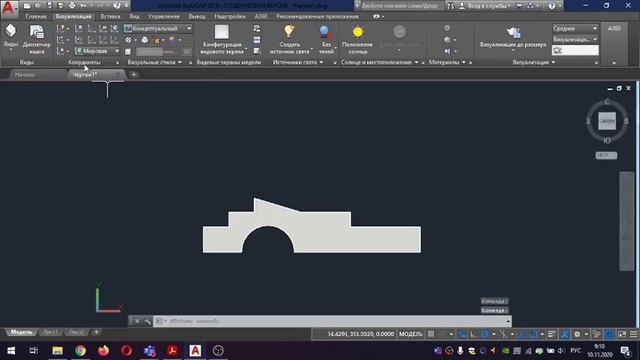Toggle ortho mode in status bar
Screen dimensions: 640x360
click(x=473, y=334)
